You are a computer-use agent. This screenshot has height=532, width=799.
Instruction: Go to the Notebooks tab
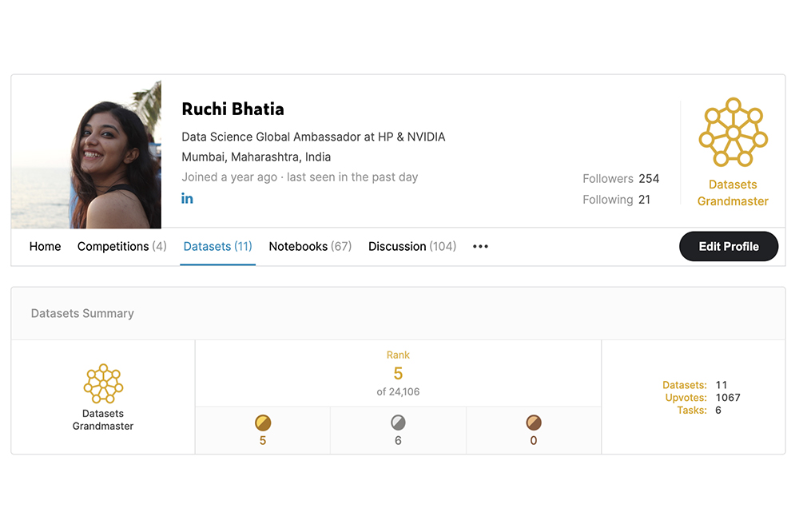click(310, 247)
